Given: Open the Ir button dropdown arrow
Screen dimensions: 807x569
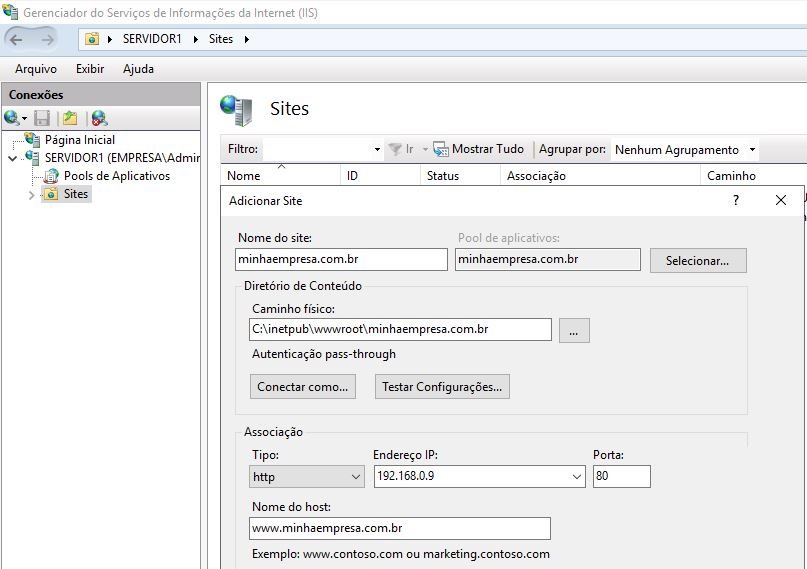Looking at the screenshot, I should click(425, 149).
